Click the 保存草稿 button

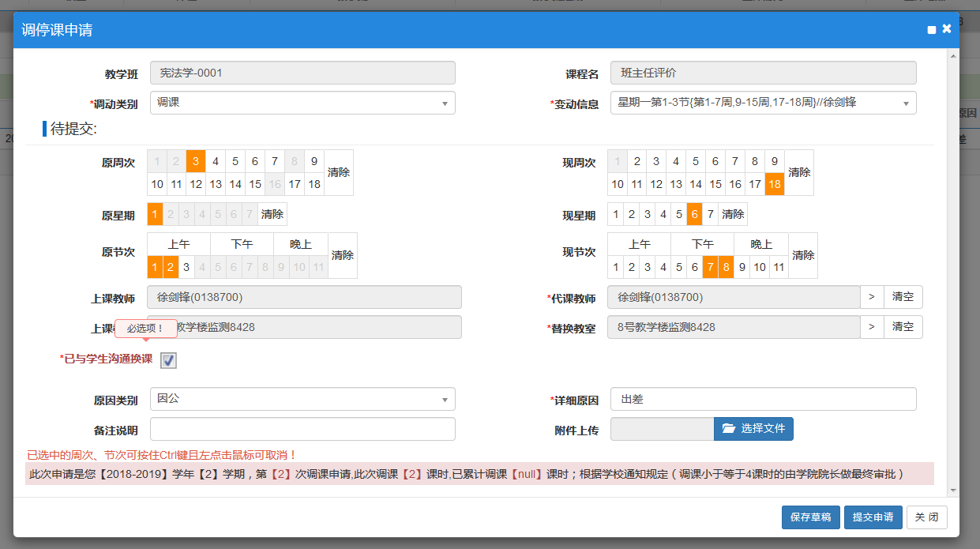pos(810,517)
